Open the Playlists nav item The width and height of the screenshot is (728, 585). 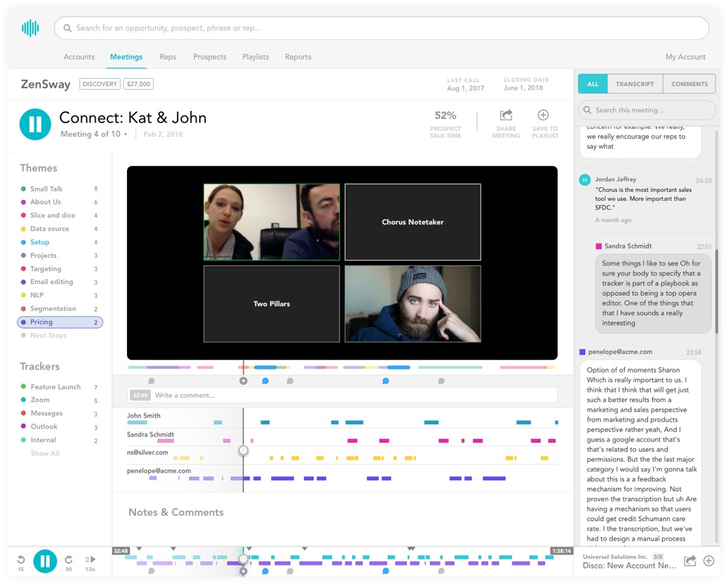point(256,56)
